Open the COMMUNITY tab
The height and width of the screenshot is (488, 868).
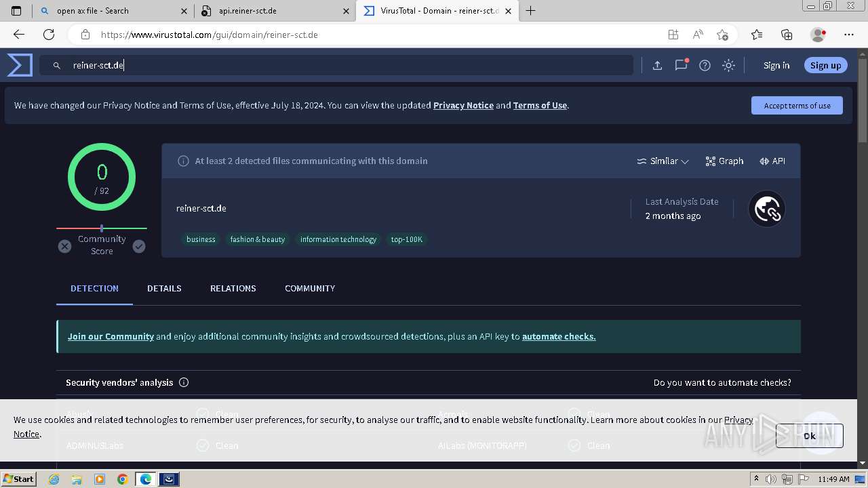310,289
